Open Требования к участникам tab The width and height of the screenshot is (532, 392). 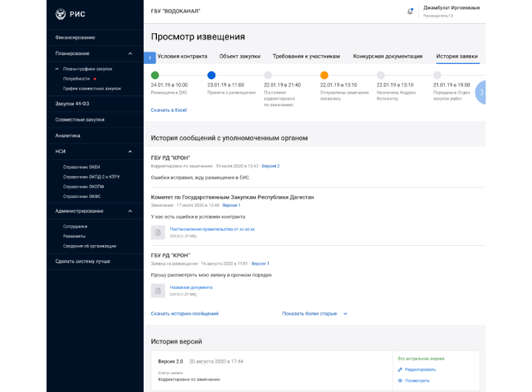coord(306,56)
